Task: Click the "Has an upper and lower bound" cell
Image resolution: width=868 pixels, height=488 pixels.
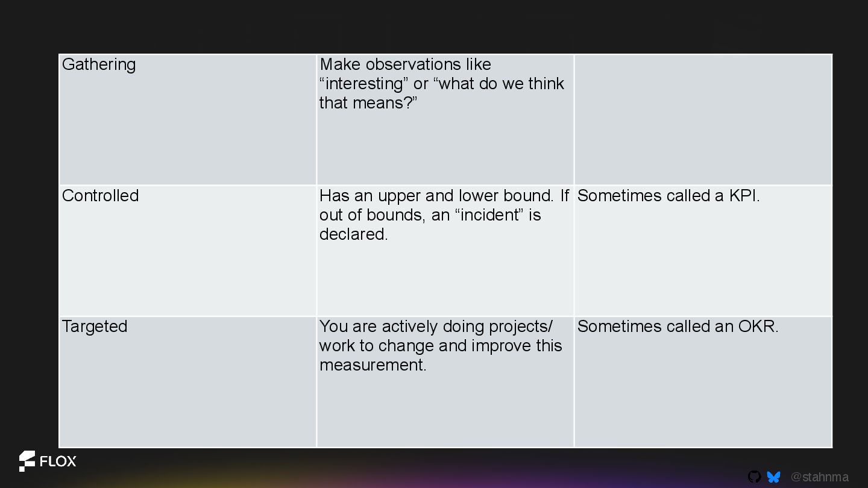Action: coord(445,251)
